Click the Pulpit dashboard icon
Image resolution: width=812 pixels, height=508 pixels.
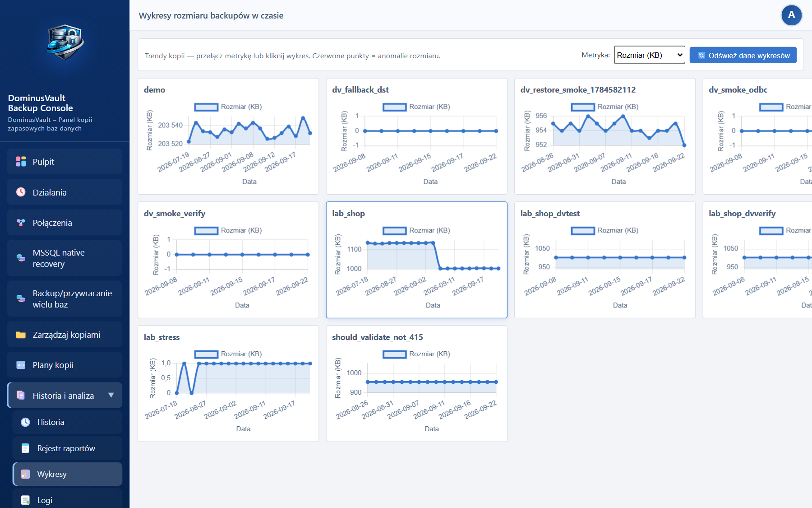coord(21,162)
